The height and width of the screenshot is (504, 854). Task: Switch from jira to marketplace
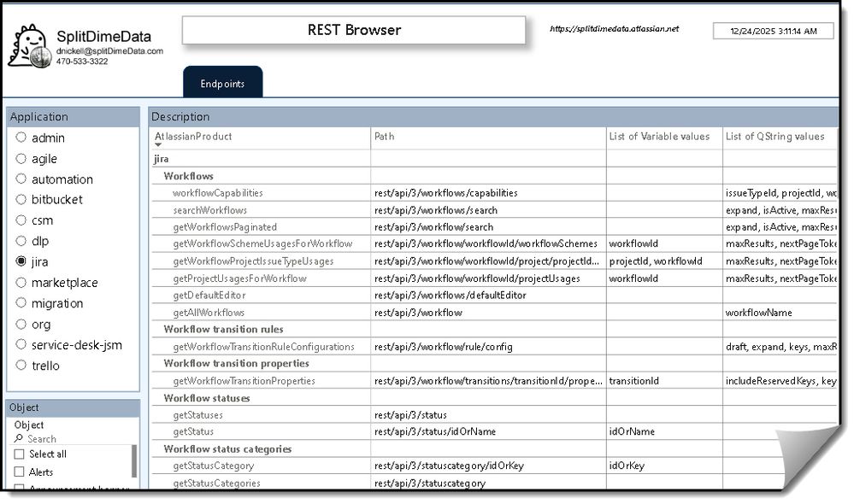(x=20, y=283)
